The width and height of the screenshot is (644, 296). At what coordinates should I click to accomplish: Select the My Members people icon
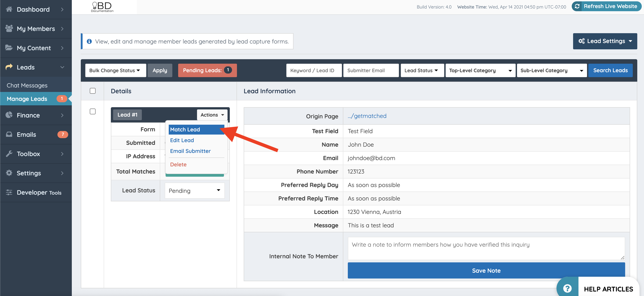point(9,28)
